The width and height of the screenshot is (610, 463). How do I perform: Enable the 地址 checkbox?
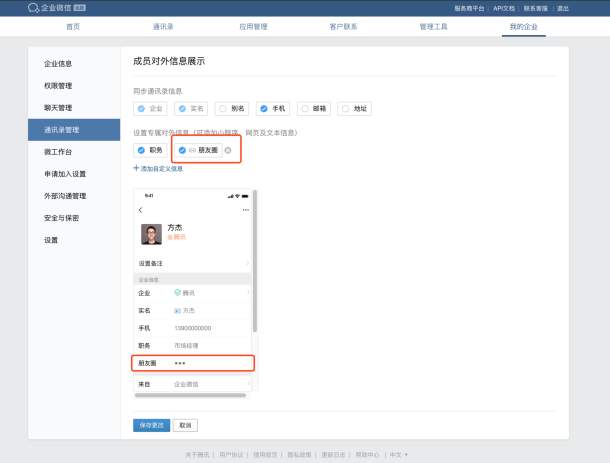(345, 109)
